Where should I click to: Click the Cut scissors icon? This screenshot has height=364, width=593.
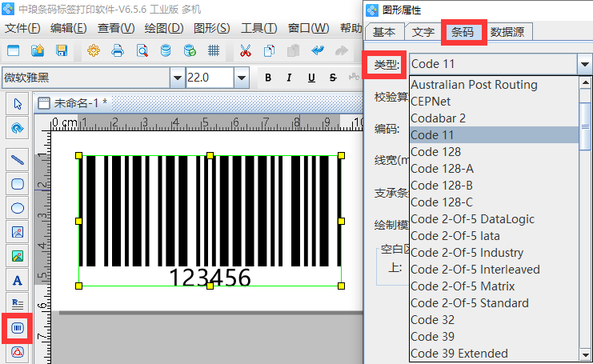point(245,50)
